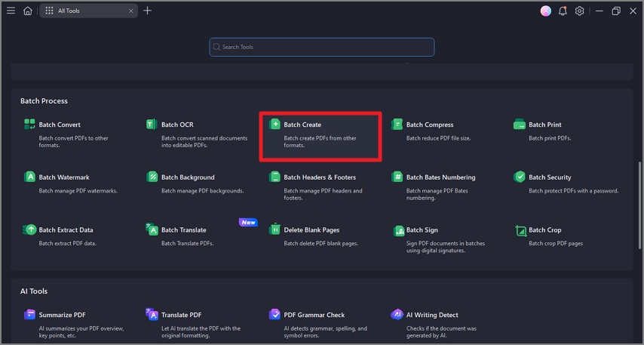Open the Batch Compress icon
The image size is (644, 345).
tap(397, 124)
